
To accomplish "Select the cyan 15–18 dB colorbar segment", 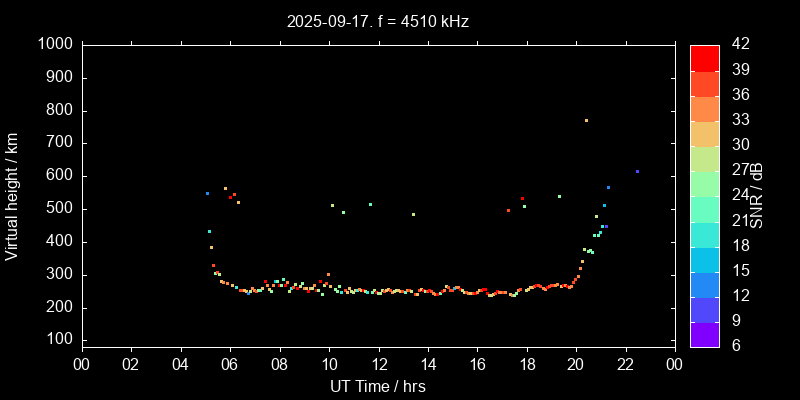I will click(705, 259).
